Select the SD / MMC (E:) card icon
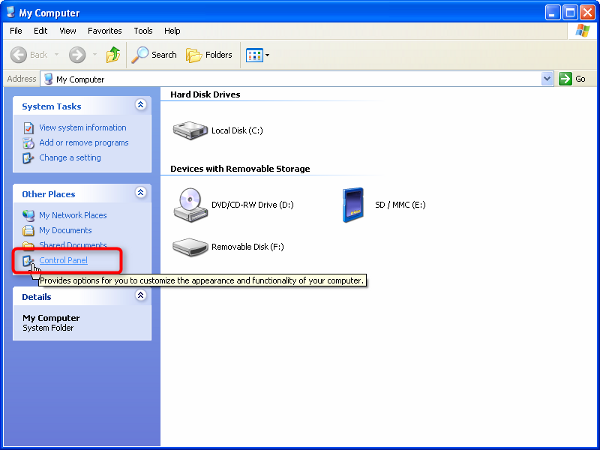This screenshot has width=600, height=450. [x=353, y=205]
